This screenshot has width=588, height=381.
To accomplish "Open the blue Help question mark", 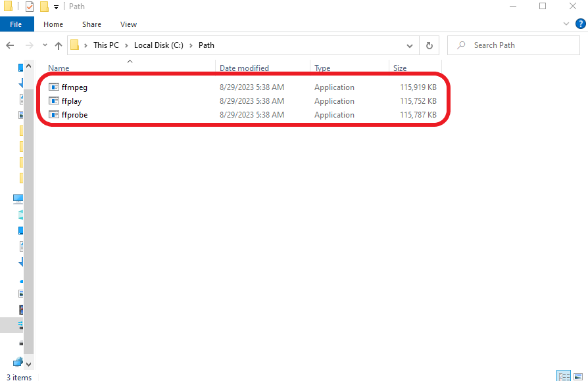I will click(581, 24).
